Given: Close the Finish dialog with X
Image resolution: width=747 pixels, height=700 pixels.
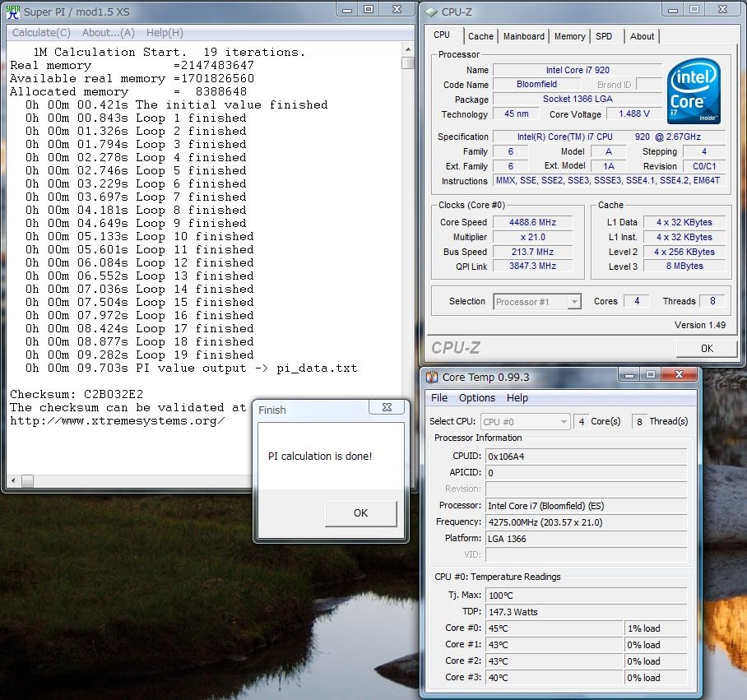Looking at the screenshot, I should (x=386, y=408).
